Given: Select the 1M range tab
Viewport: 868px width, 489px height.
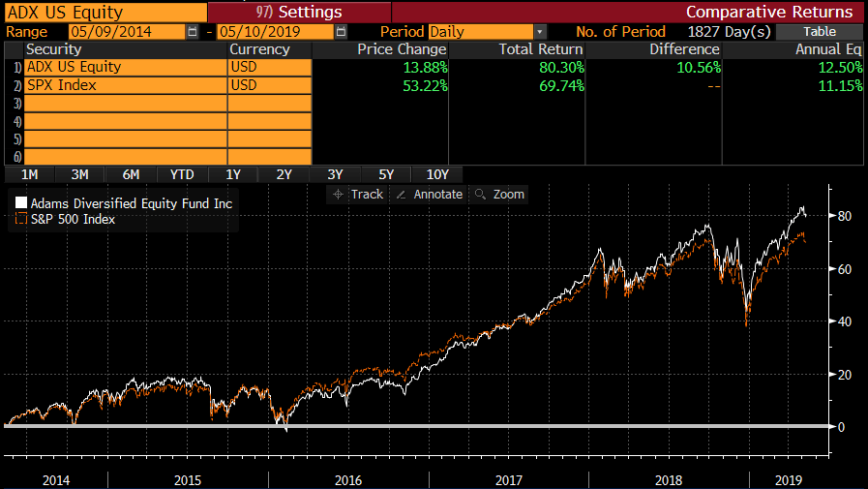Looking at the screenshot, I should coord(29,174).
